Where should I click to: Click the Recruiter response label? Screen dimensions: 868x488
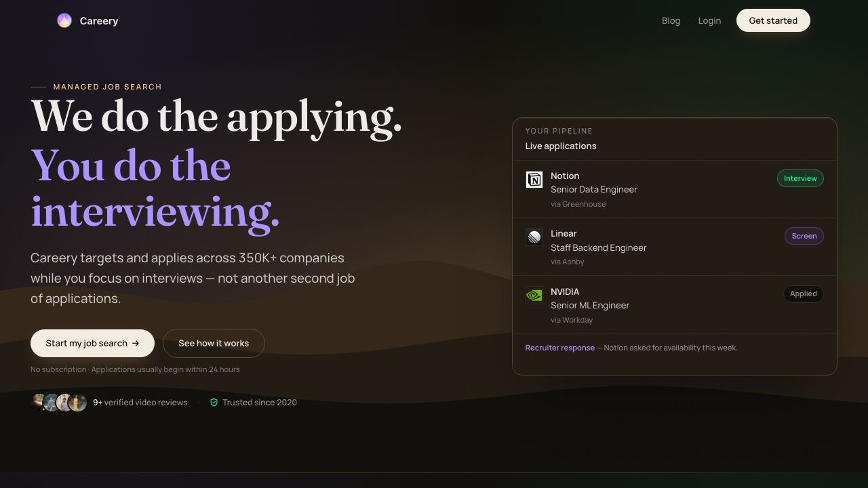(559, 348)
